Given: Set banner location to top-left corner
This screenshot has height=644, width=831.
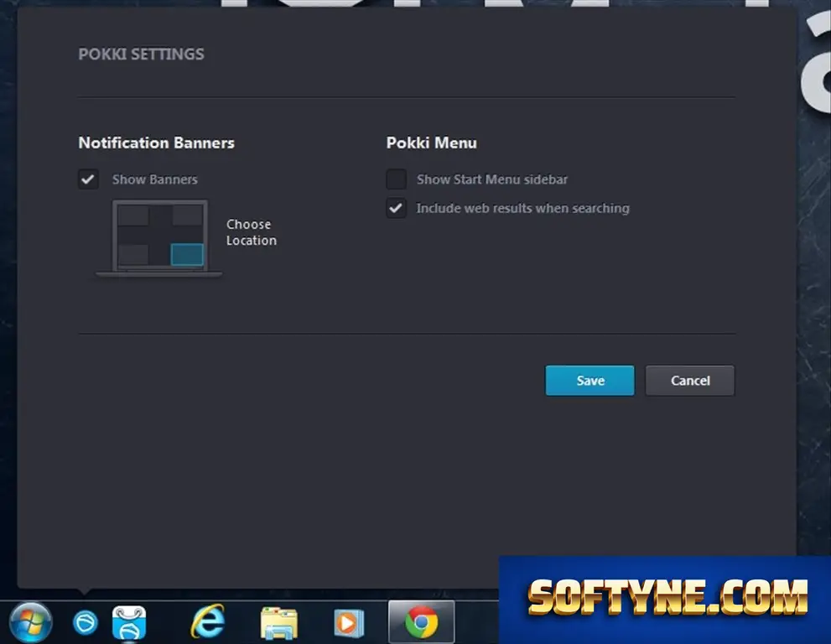Looking at the screenshot, I should coord(133,216).
